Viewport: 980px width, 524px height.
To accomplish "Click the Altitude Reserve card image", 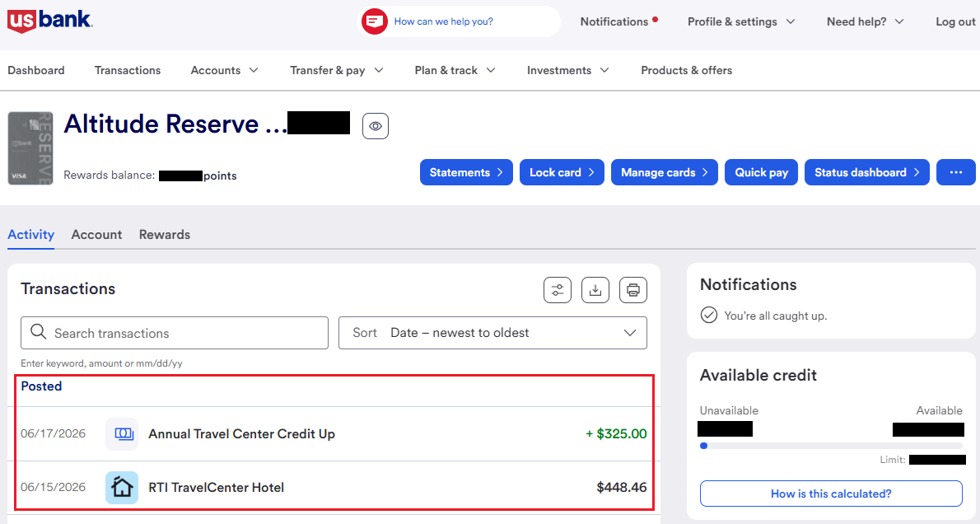I will click(30, 148).
